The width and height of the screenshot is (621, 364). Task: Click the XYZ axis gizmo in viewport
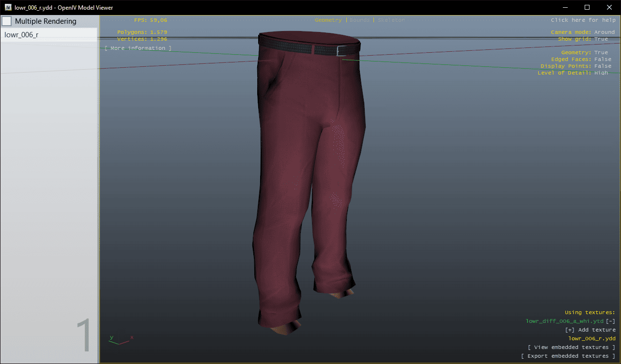click(x=120, y=340)
